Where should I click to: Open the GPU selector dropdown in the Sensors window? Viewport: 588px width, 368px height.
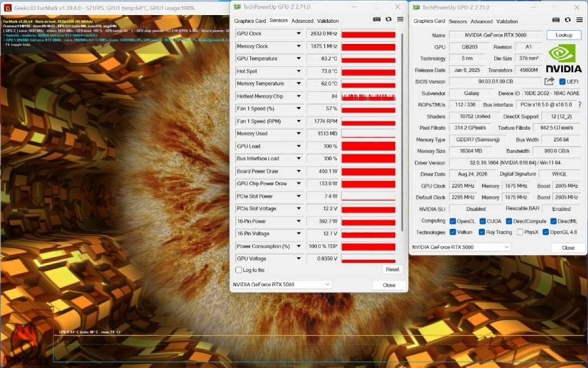(281, 284)
